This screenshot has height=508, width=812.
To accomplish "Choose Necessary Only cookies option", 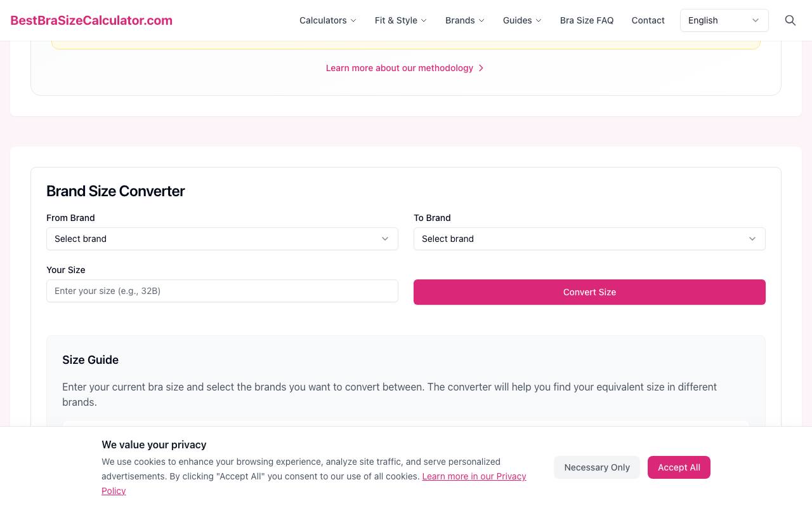I will 597,467.
